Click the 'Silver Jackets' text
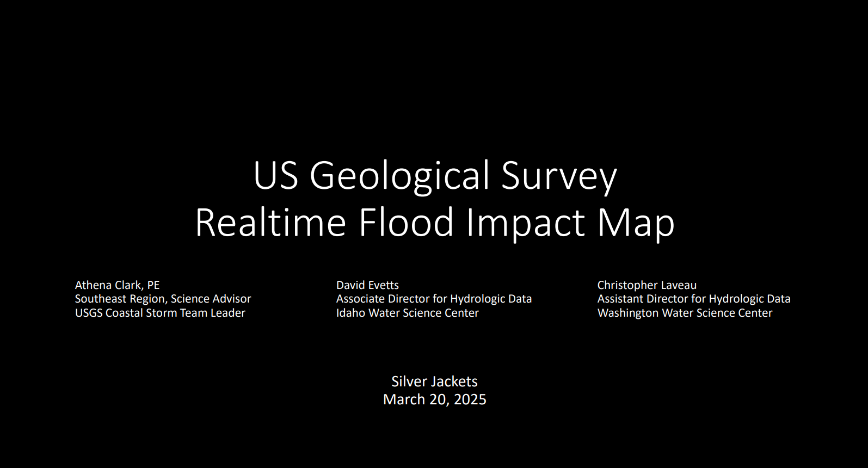 434,381
